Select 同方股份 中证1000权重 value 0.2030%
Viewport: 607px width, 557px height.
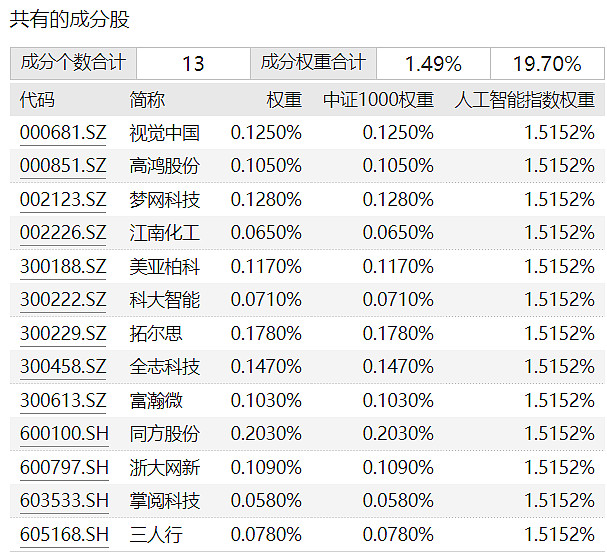398,434
